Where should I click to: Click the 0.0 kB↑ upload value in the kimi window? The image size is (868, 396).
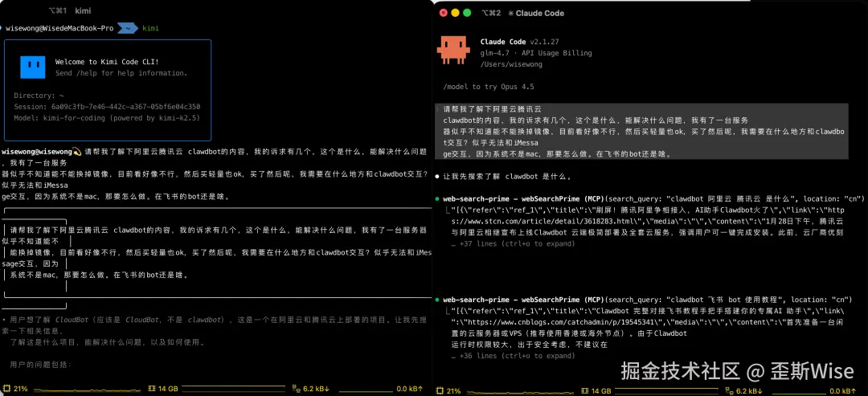pos(410,389)
